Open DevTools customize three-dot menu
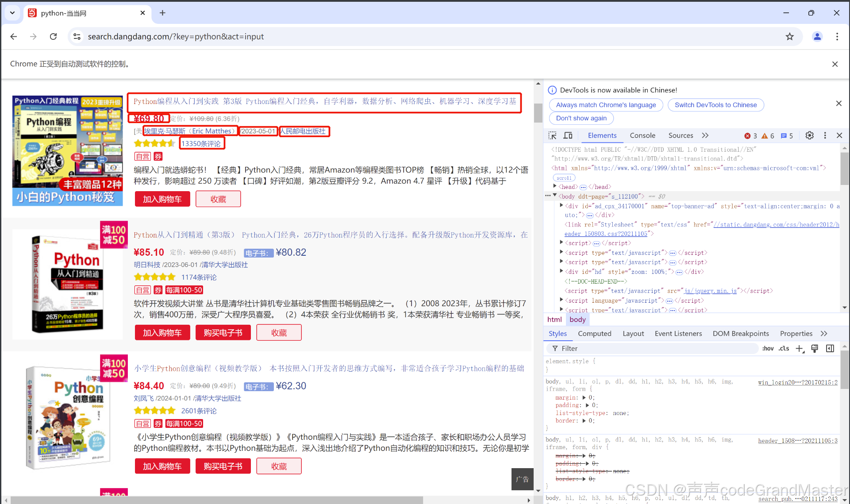 tap(825, 135)
